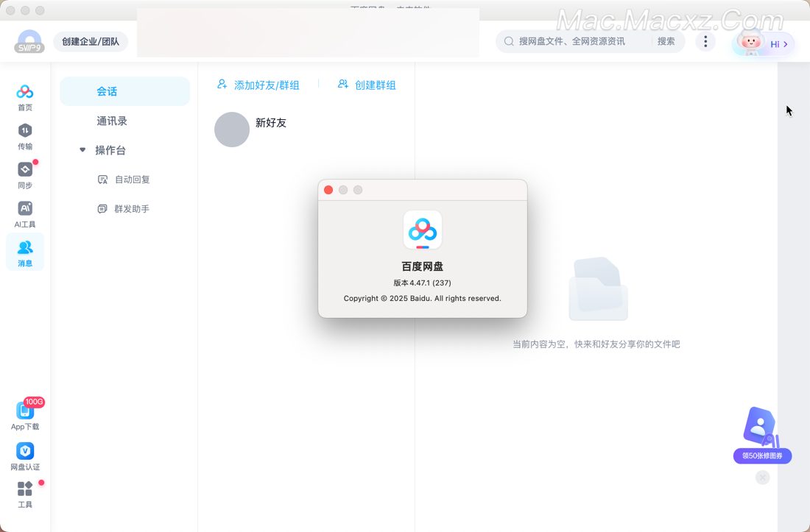Open the 新好友 conversation
Viewport: 810px width, 532px height.
pos(306,130)
